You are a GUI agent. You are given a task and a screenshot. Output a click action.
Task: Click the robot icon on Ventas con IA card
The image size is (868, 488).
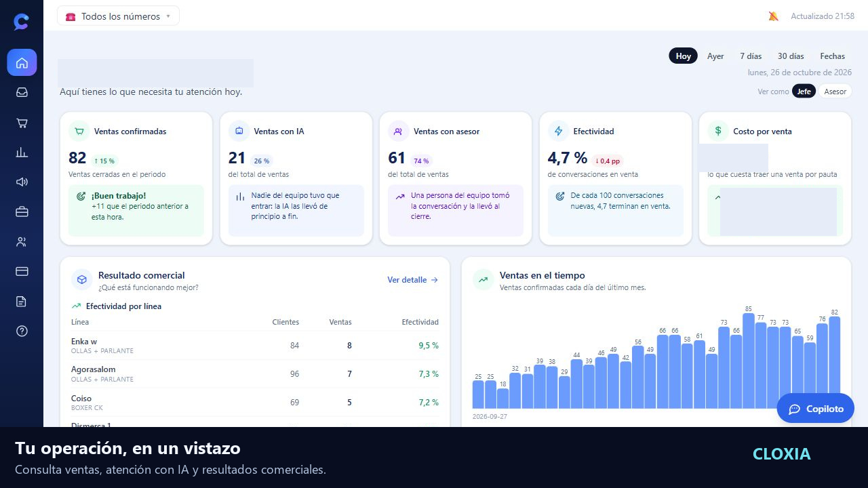239,131
